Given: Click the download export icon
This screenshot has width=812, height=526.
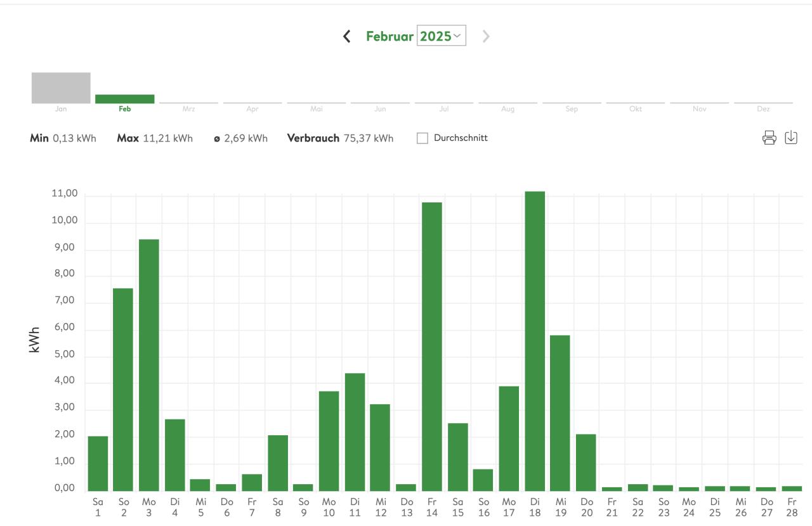Looking at the screenshot, I should pos(791,137).
